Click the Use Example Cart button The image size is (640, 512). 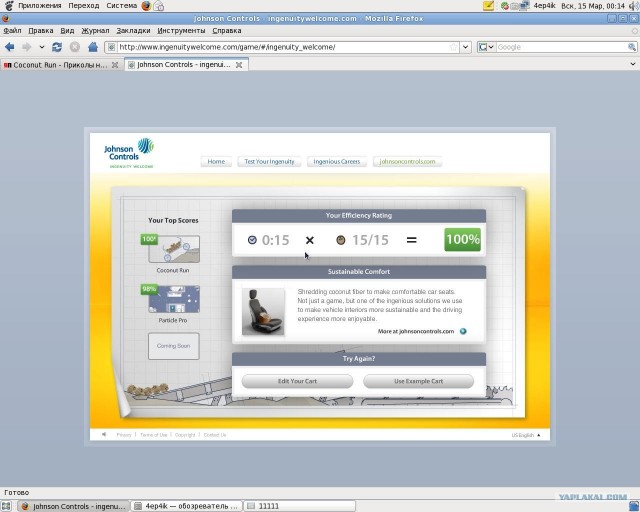coord(418,381)
